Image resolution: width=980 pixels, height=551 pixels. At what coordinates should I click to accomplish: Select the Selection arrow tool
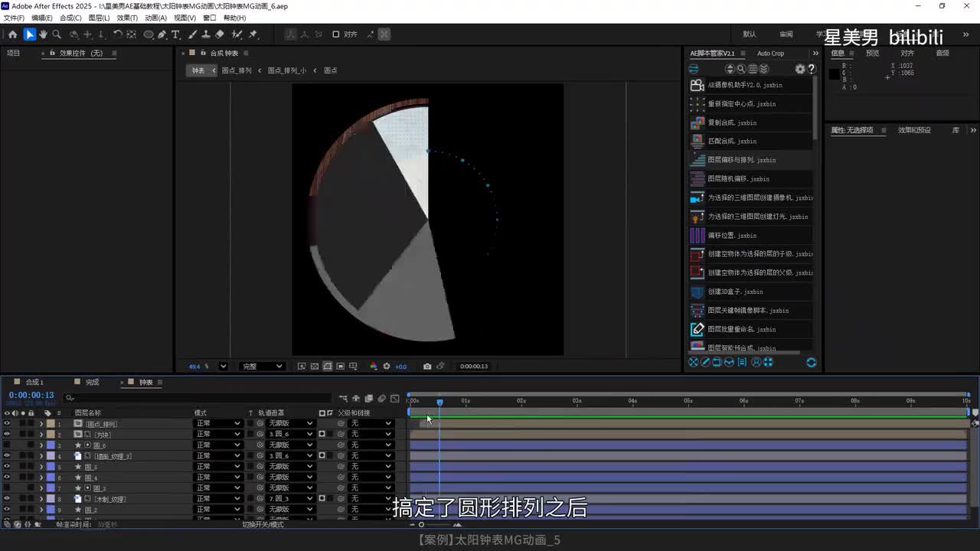[x=29, y=34]
